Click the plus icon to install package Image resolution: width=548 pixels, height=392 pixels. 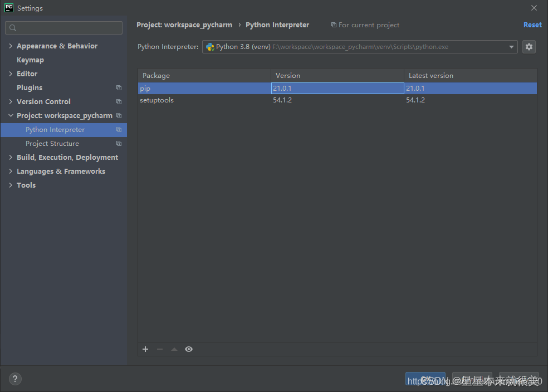coord(145,349)
